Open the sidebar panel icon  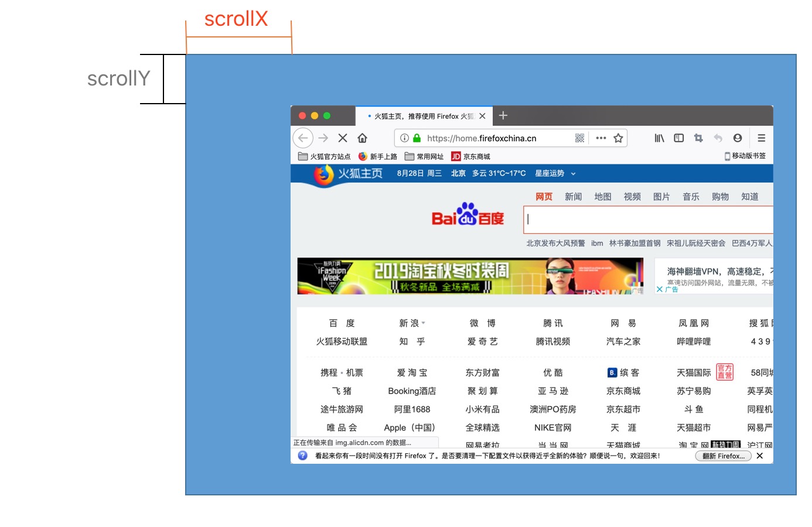pos(678,138)
